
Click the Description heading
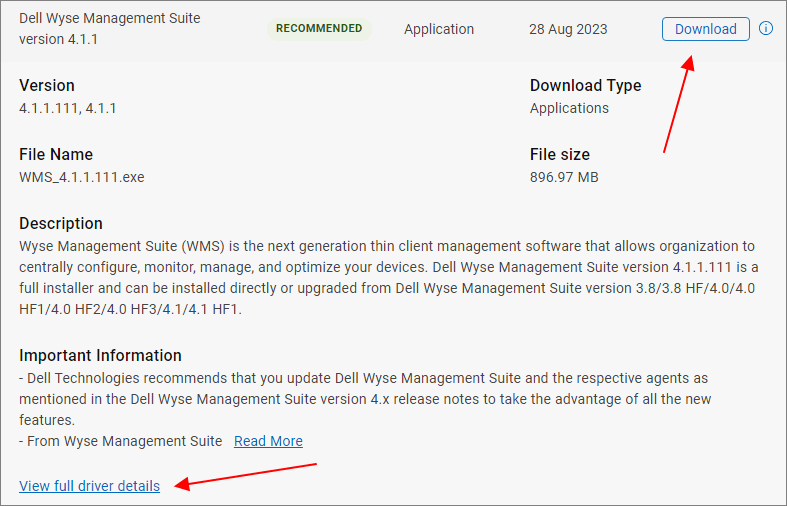point(61,224)
